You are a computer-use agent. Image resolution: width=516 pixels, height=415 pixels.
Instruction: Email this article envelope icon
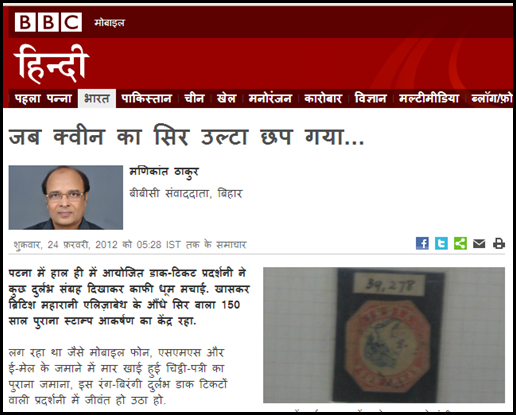[x=479, y=244]
